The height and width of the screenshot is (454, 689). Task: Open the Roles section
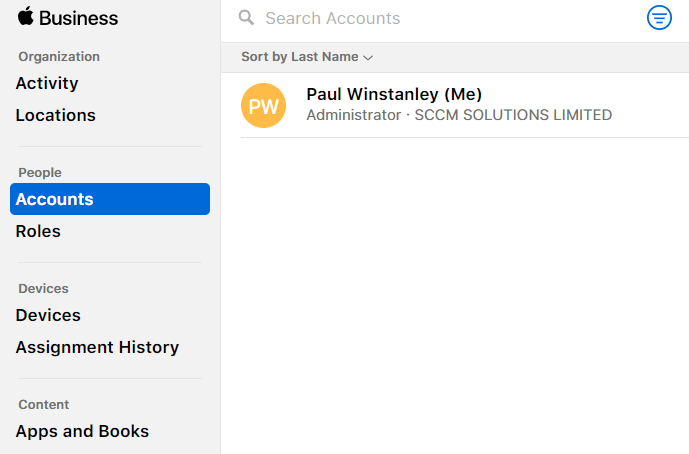38,231
